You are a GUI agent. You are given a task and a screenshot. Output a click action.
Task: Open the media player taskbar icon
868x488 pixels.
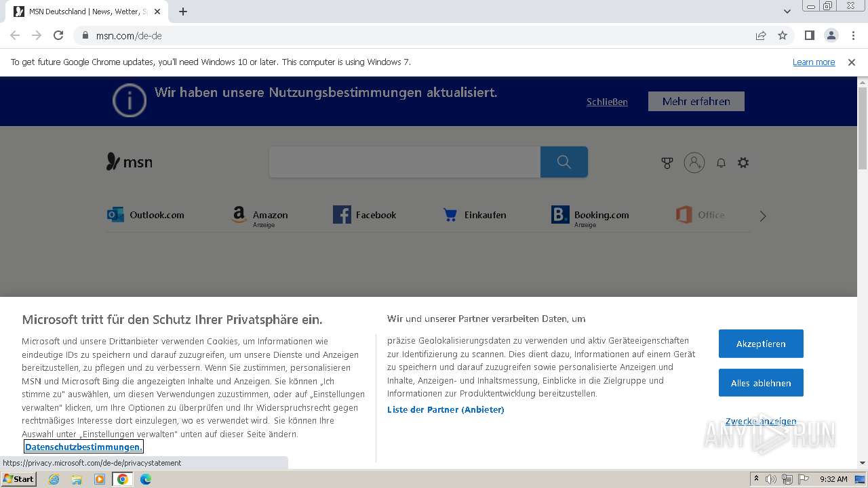pyautogui.click(x=100, y=479)
